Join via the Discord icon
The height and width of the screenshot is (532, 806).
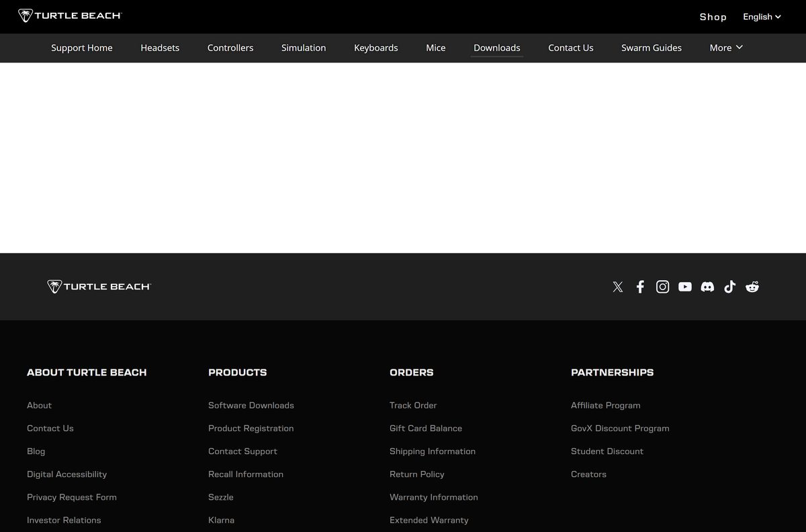707,287
